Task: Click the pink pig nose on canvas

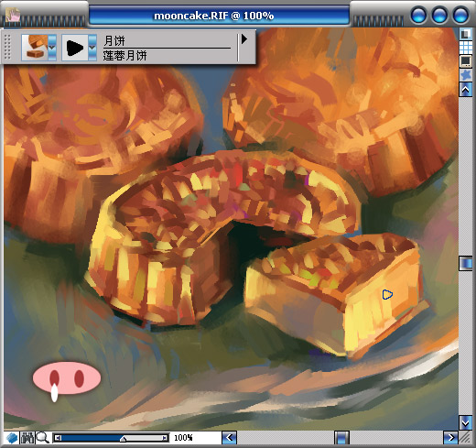Action: [x=67, y=378]
